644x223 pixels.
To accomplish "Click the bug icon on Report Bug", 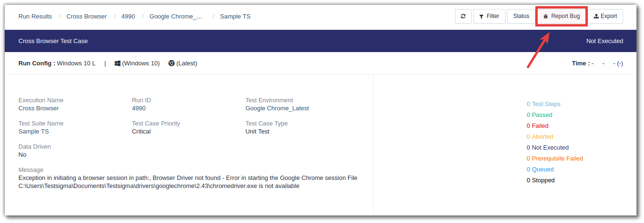I will click(x=546, y=16).
